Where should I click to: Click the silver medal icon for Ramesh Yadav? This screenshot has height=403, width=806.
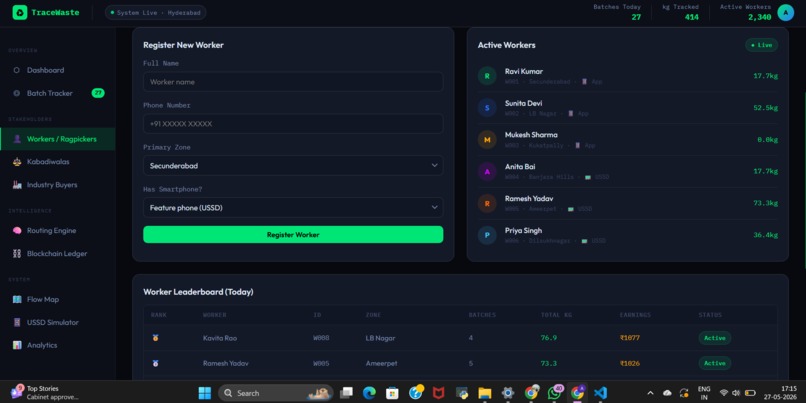click(x=155, y=363)
